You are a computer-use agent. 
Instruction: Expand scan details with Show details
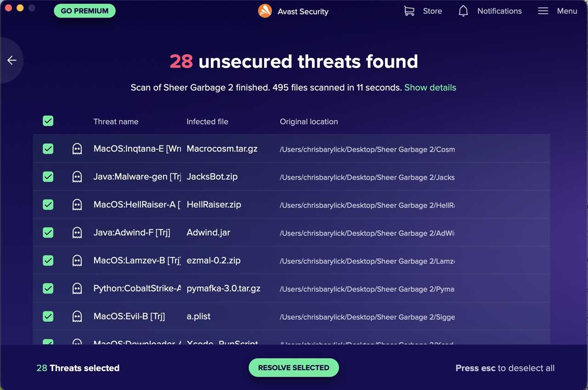click(x=430, y=87)
